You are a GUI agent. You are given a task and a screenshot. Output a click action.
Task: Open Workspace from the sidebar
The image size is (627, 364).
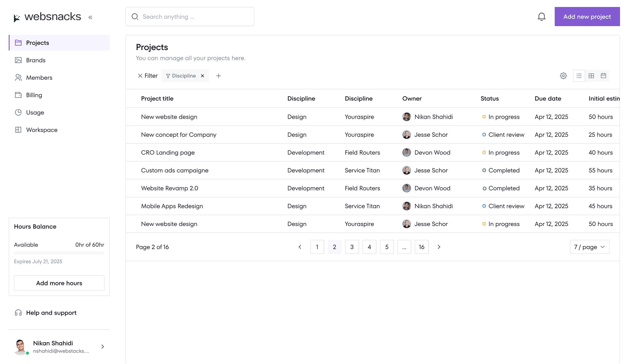click(x=42, y=130)
